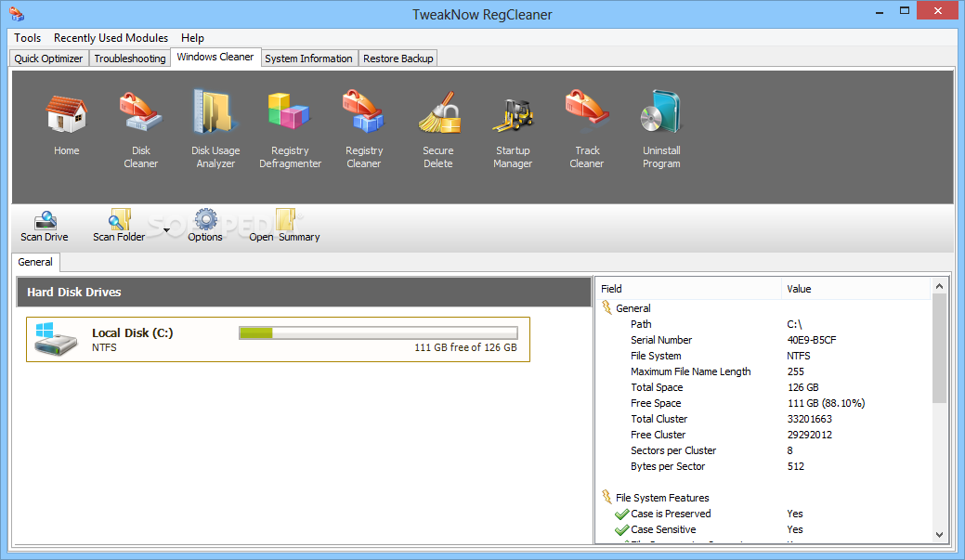
Task: Click the Scan Folder toolbar icon
Action: [120, 220]
